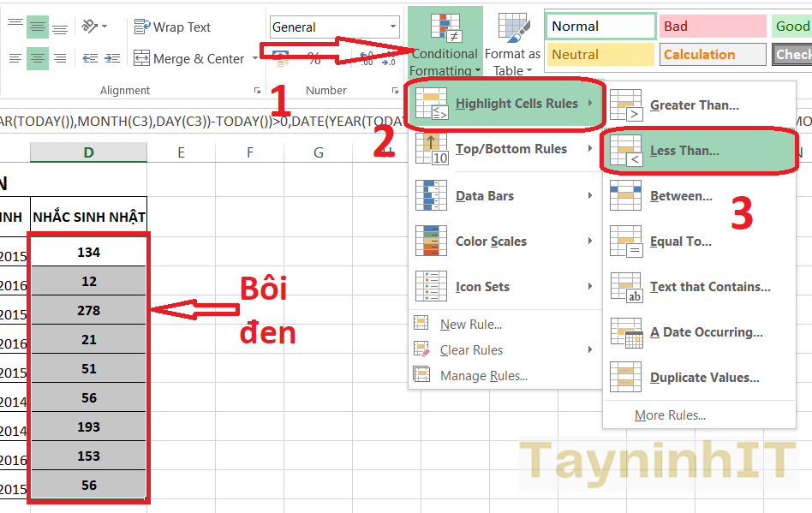
Task: Click the Increase Indent icon
Action: [114, 59]
